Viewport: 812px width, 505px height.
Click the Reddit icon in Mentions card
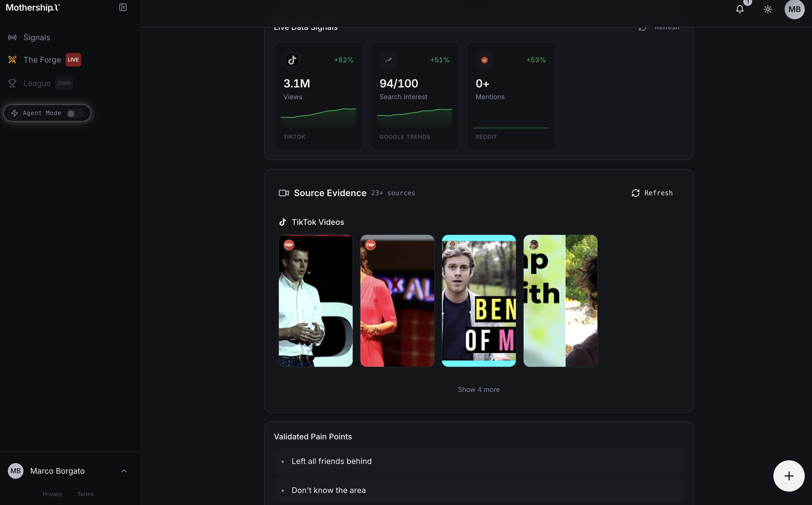click(484, 60)
